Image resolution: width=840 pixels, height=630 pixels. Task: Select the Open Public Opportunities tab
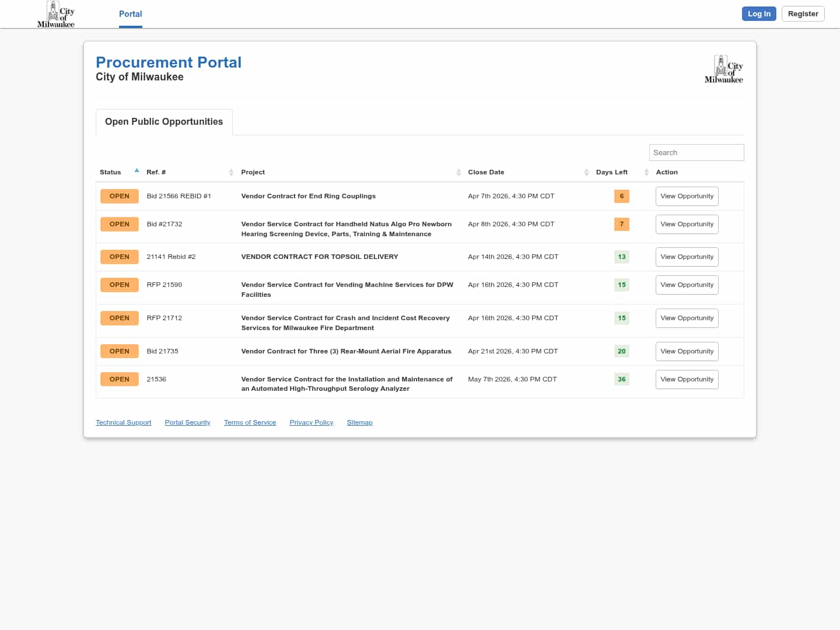pos(164,122)
